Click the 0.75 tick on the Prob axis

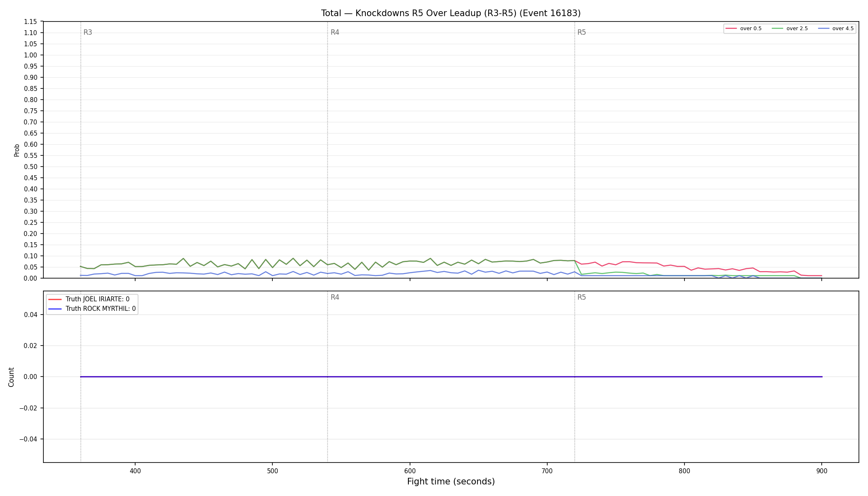click(31, 111)
